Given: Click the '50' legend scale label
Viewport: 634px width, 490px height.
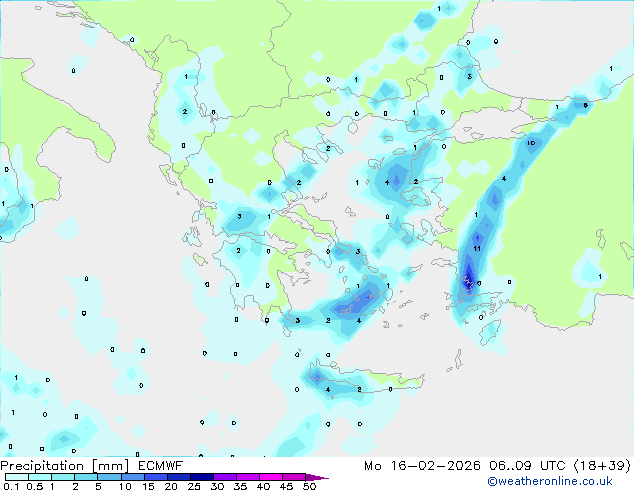Looking at the screenshot, I should (310, 486).
